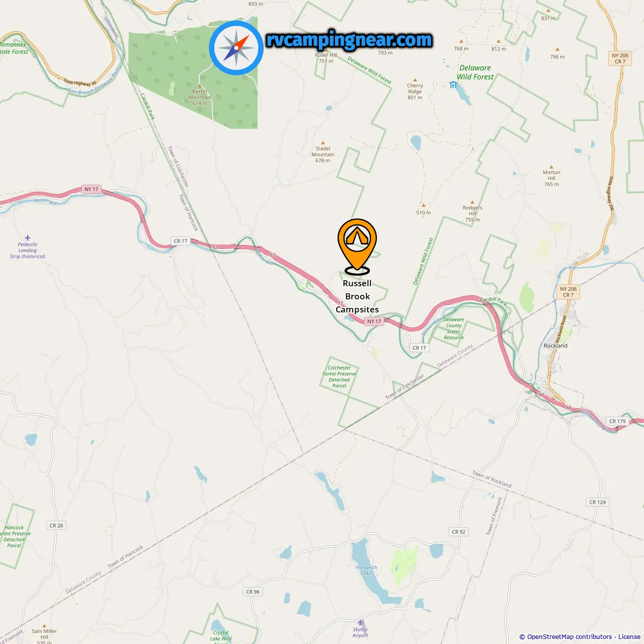The width and height of the screenshot is (644, 644).
Task: Click the Rockland town label
Action: point(555,346)
